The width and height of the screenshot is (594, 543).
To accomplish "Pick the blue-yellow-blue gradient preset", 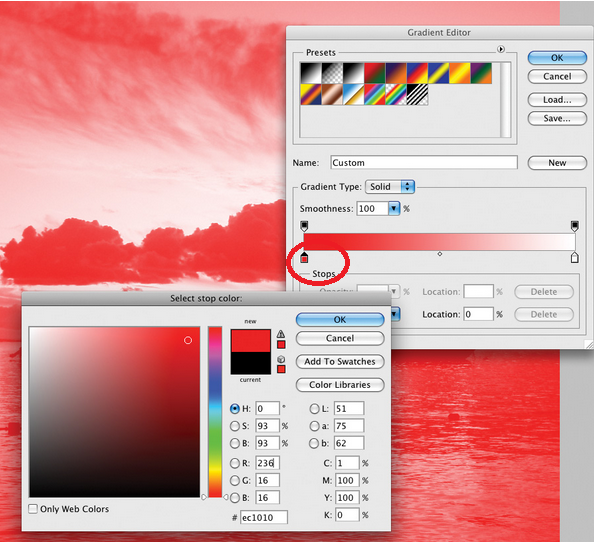I will [438, 73].
